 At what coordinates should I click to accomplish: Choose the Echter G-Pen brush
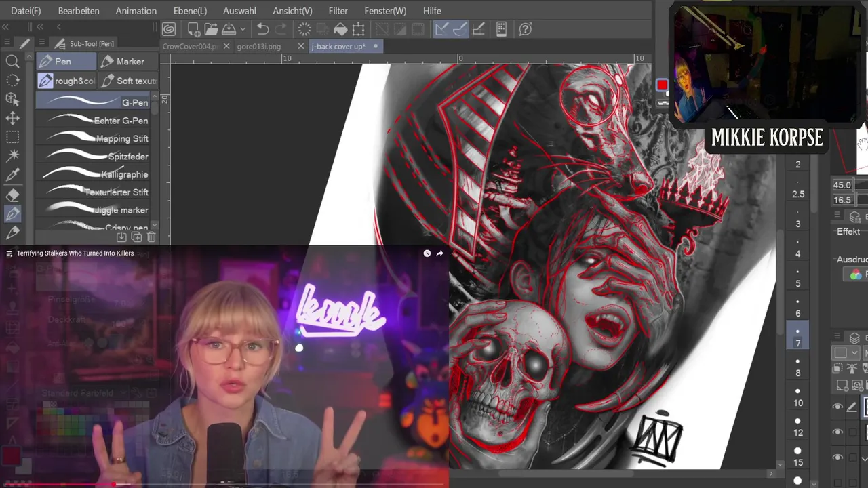[x=93, y=120]
